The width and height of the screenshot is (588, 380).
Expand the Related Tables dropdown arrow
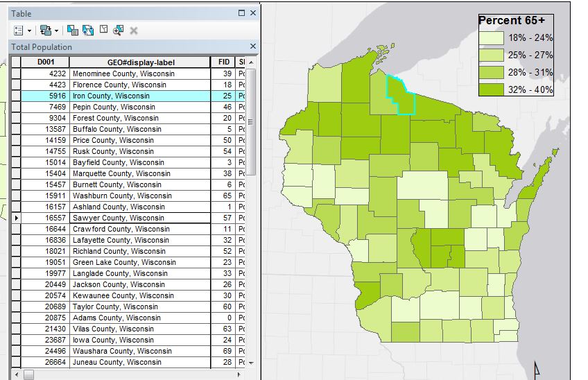point(57,31)
